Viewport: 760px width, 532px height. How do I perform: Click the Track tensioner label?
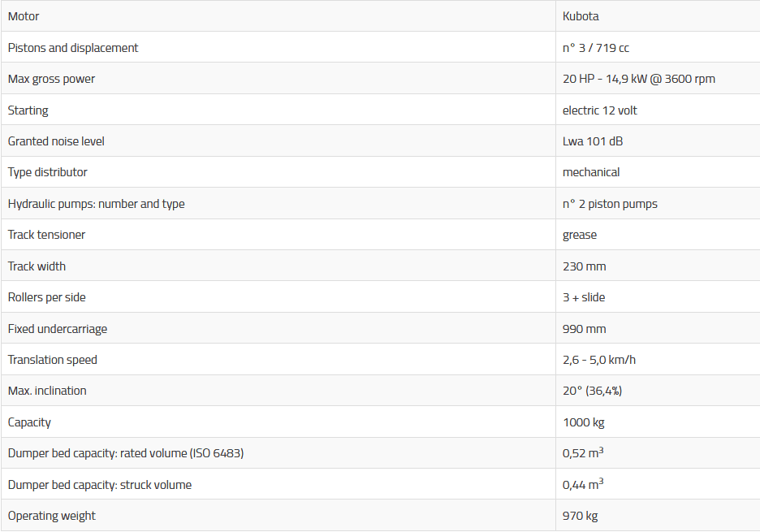point(46,235)
